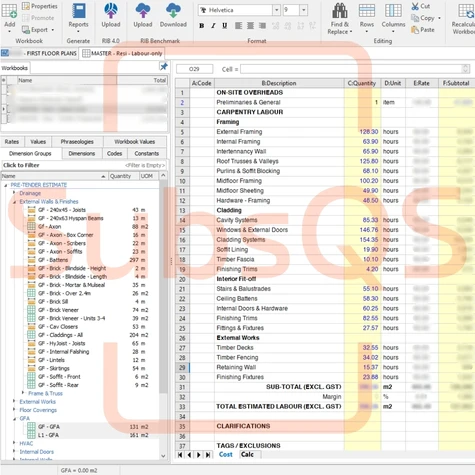Go to previous sheet navigation arrow

189,455
